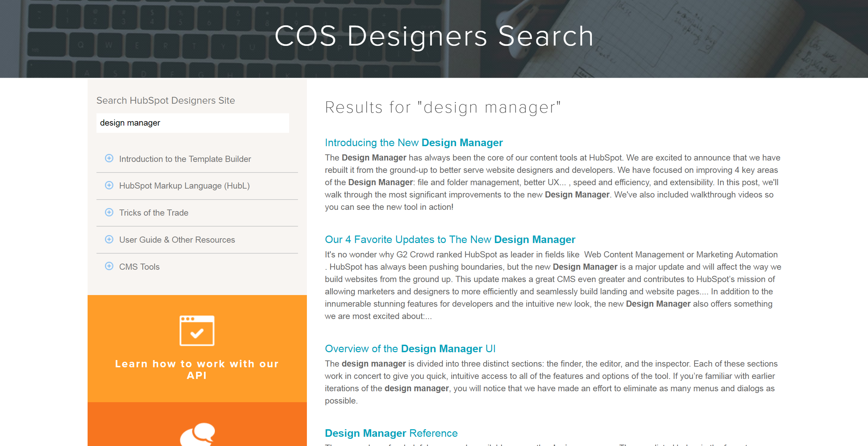The height and width of the screenshot is (446, 868).
Task: Expand HubSpot Markup Language (HubL) plus icon
Action: pyautogui.click(x=109, y=185)
